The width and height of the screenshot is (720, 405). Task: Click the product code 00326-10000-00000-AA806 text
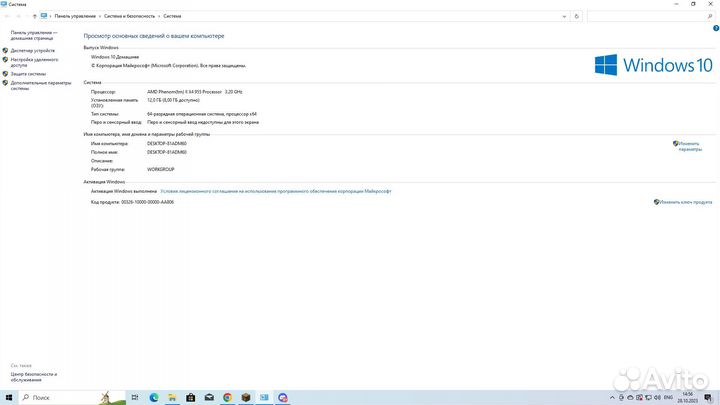coord(147,202)
